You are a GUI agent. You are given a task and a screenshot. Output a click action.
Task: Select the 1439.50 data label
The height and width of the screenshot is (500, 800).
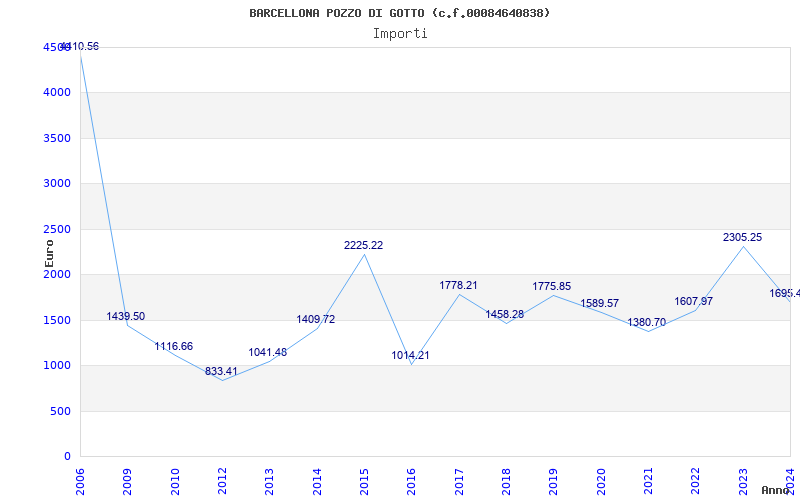click(126, 316)
